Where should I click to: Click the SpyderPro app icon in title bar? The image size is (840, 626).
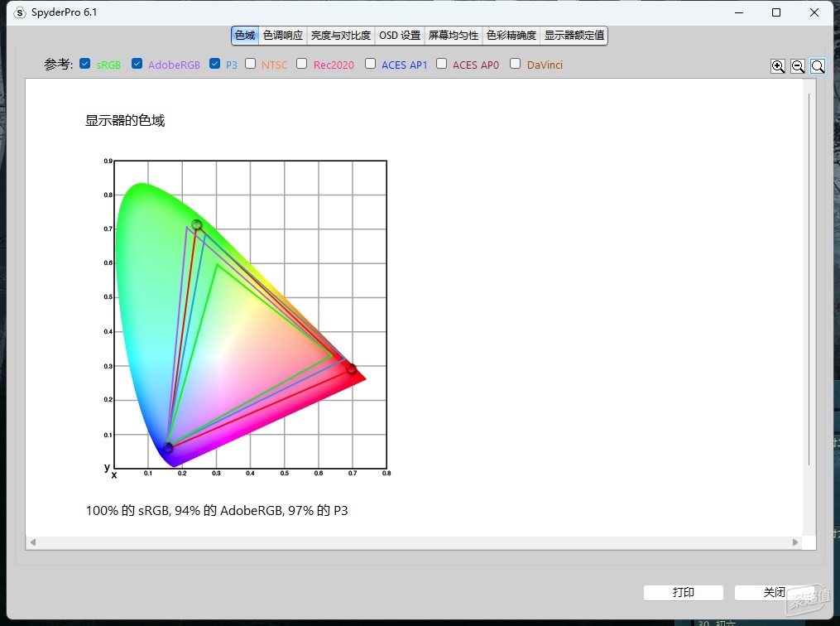(x=20, y=12)
